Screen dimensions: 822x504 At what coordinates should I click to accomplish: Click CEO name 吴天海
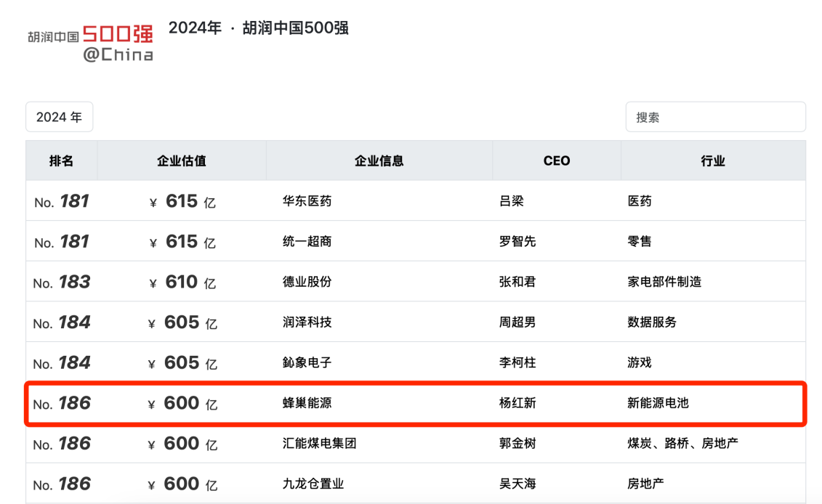(x=517, y=484)
